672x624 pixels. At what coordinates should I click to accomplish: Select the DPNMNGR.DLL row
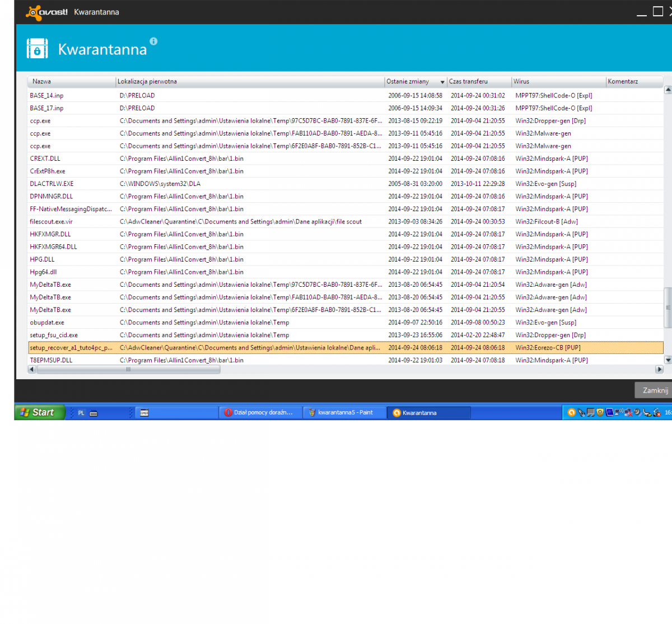(x=346, y=197)
